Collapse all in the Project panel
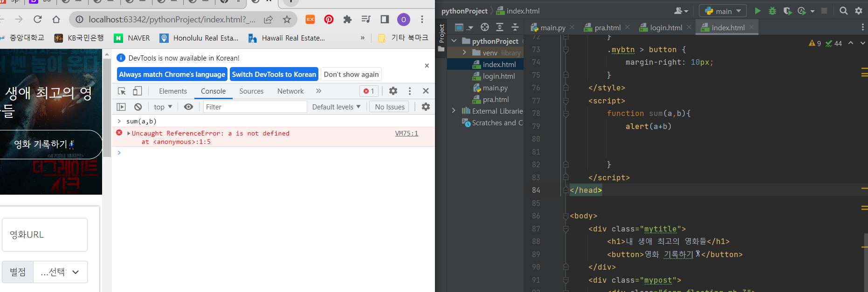 (515, 27)
